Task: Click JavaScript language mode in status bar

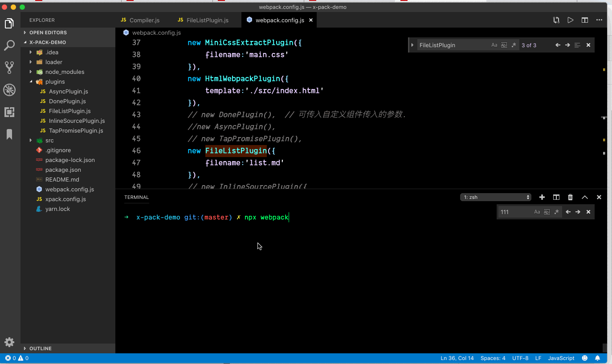Action: [561, 358]
